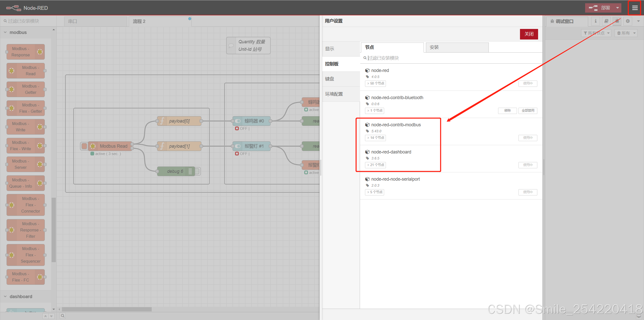Image resolution: width=644 pixels, height=320 pixels.
Task: Open the 所有 clear messages dropdown
Action: point(626,33)
